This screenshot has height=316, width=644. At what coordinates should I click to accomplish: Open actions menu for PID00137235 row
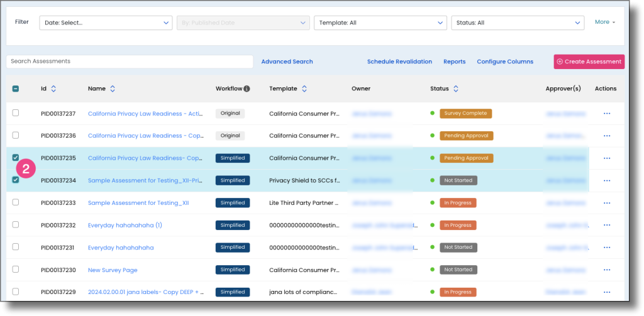click(607, 158)
